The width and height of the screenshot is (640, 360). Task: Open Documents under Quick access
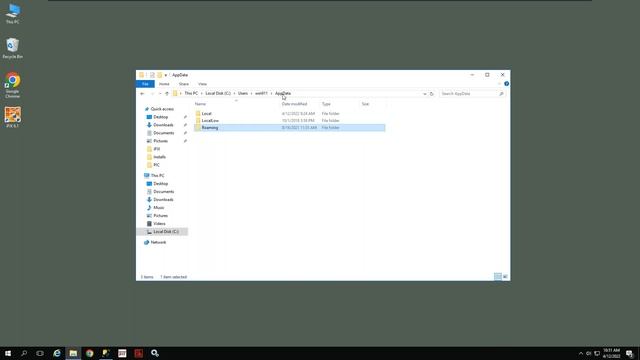tap(164, 133)
